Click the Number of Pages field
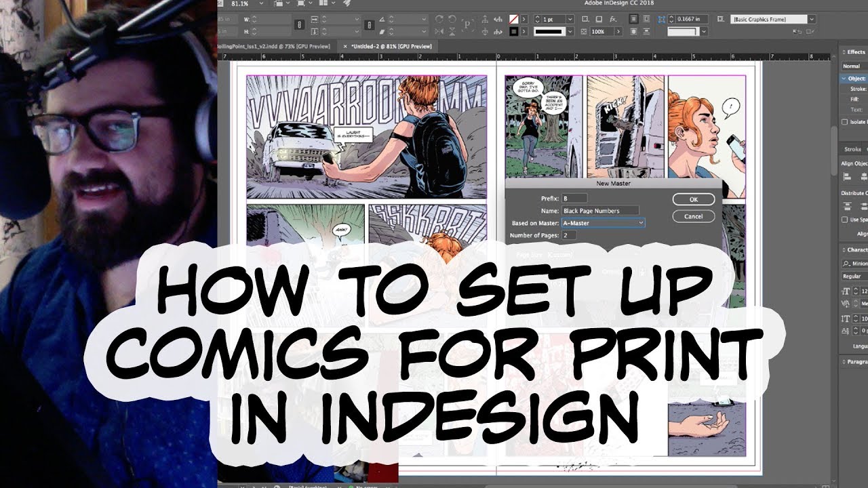 [569, 235]
